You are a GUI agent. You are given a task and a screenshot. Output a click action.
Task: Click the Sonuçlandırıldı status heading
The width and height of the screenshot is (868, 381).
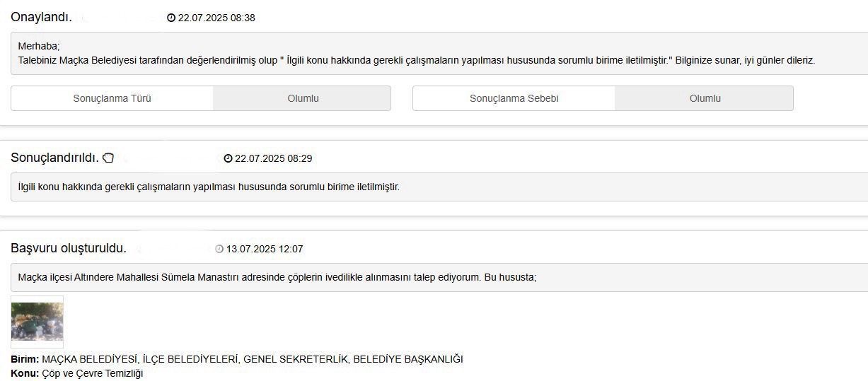54,157
